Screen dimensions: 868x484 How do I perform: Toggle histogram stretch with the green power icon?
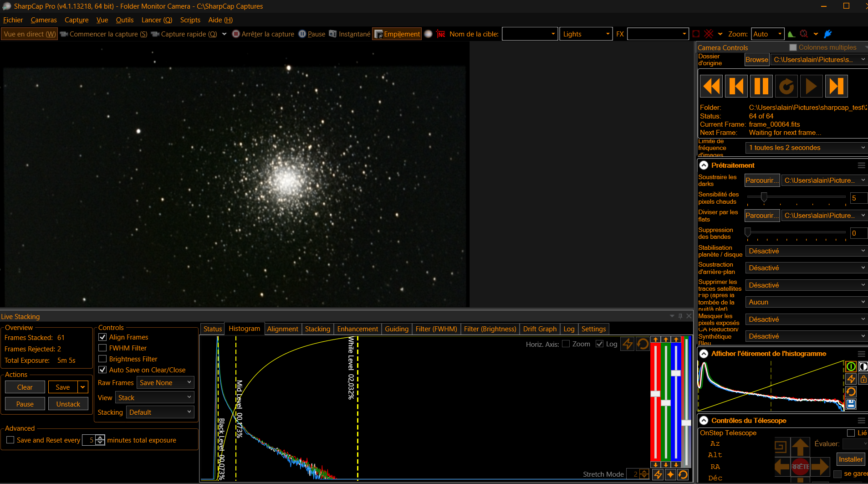pyautogui.click(x=851, y=366)
